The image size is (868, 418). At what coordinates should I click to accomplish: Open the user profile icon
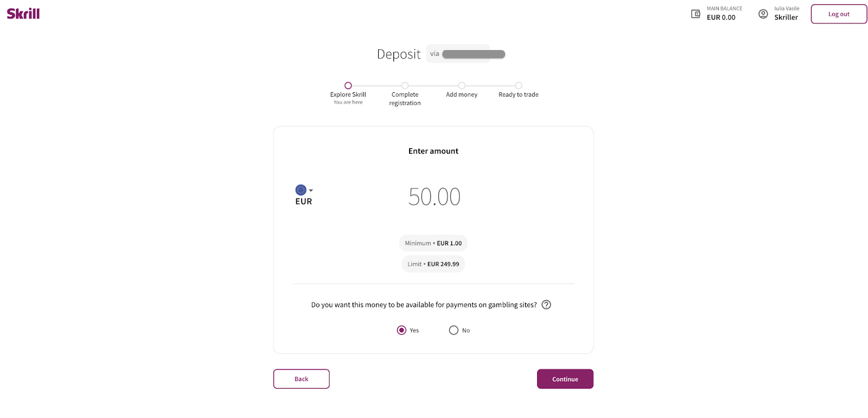(x=763, y=14)
